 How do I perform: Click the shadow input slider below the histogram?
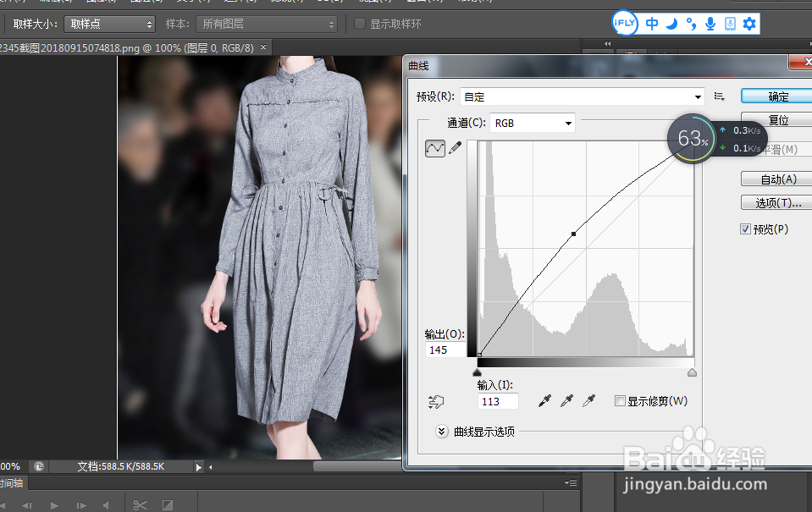point(477,371)
